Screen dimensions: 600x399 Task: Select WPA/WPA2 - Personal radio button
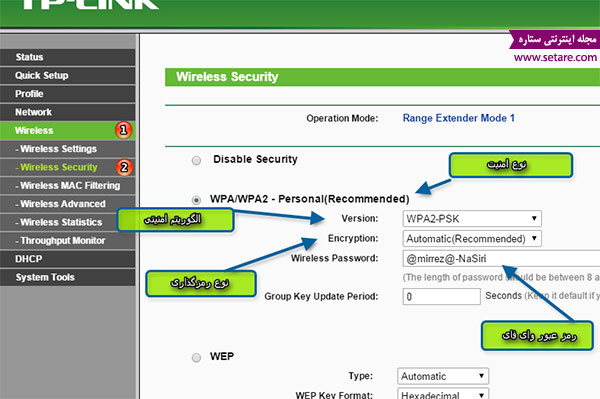196,200
